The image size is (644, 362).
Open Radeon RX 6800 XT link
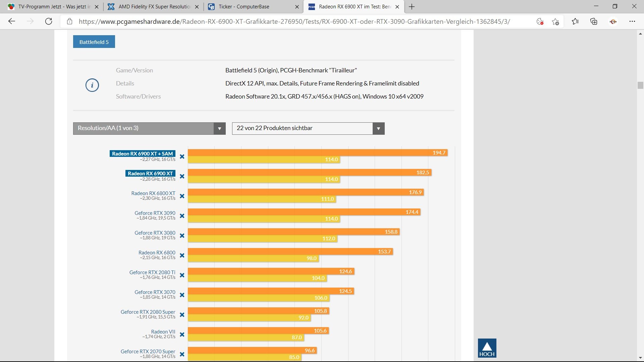pyautogui.click(x=153, y=193)
